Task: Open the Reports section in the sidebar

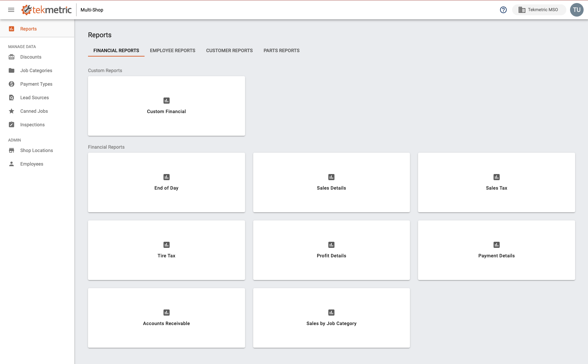Action: (x=29, y=28)
